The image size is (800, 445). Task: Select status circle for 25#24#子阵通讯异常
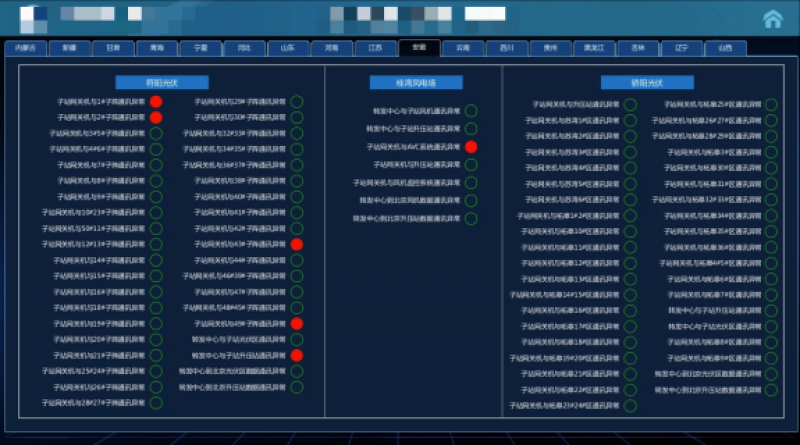click(156, 371)
